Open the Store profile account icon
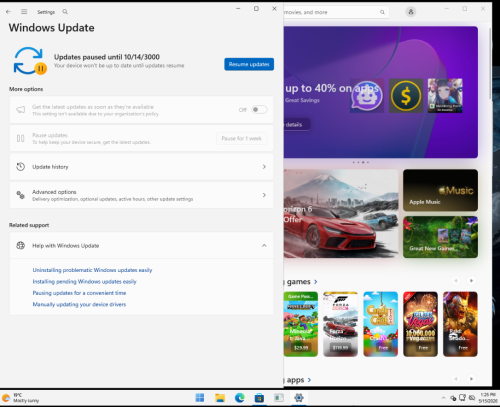 tap(411, 12)
